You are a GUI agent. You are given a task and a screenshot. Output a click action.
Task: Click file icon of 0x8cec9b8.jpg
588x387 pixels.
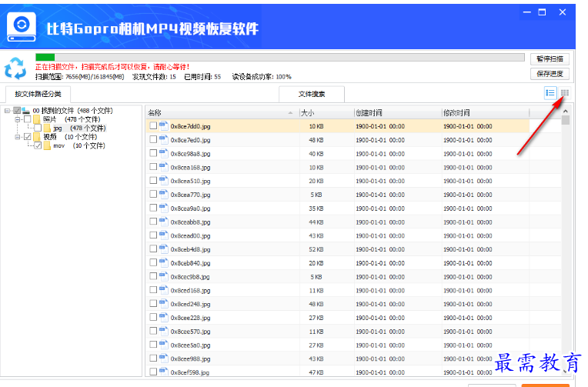tap(163, 276)
